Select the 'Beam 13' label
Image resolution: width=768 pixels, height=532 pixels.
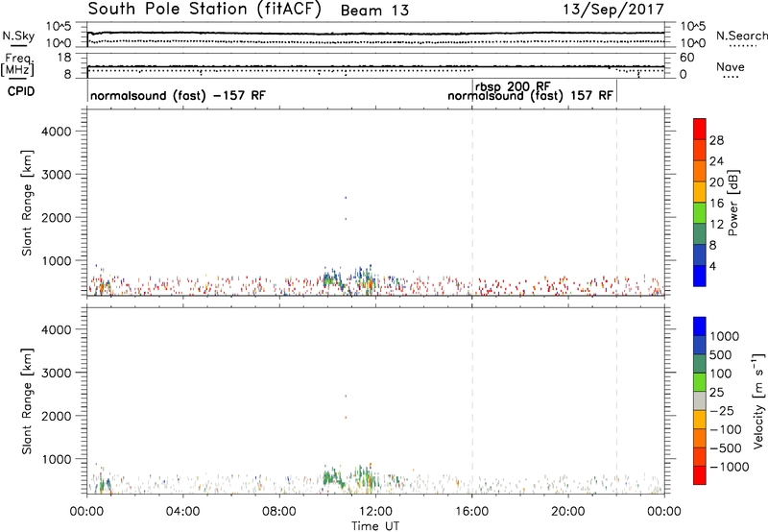point(374,11)
